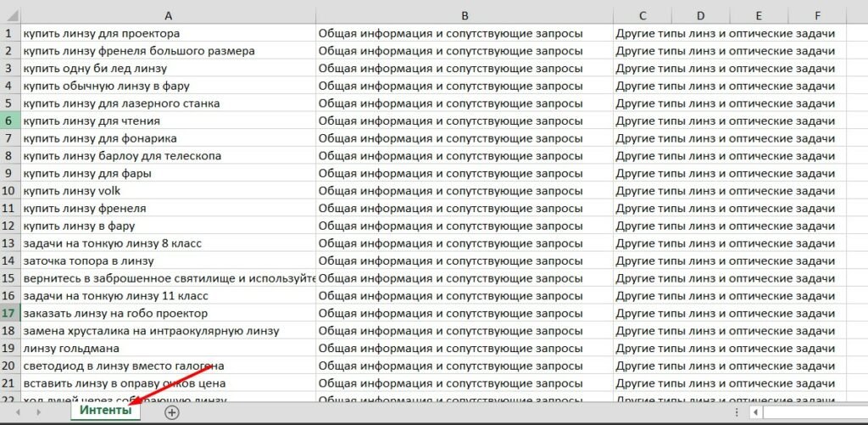Viewport: 868px width, 425px height.
Task: Select column F header
Action: click(818, 15)
